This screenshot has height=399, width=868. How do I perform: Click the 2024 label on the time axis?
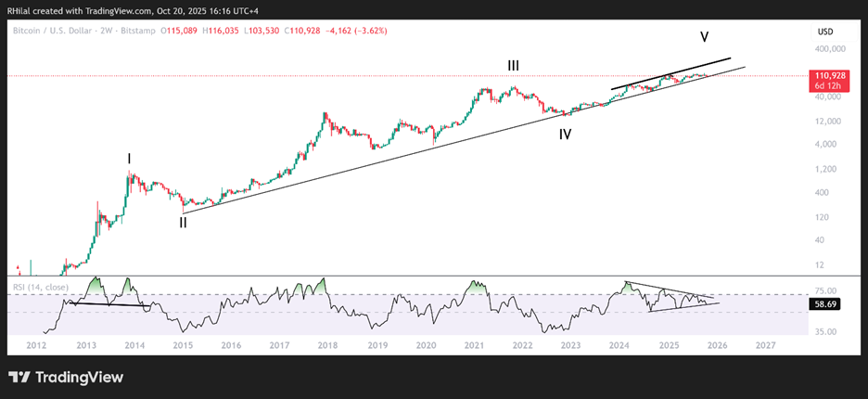pos(619,344)
